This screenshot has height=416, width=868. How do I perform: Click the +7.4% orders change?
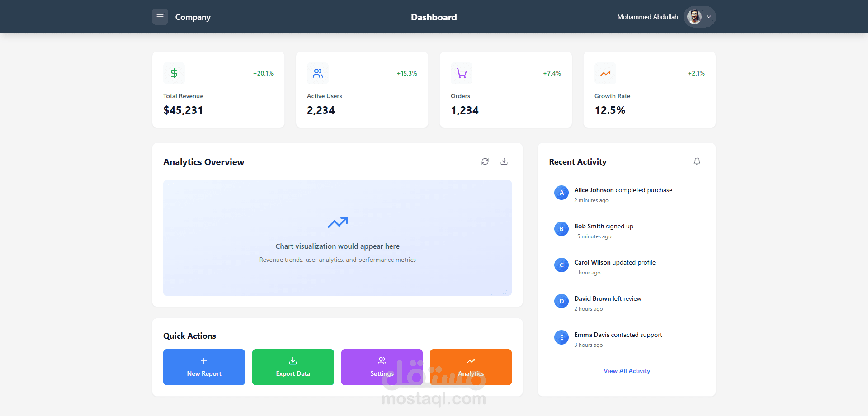[552, 73]
